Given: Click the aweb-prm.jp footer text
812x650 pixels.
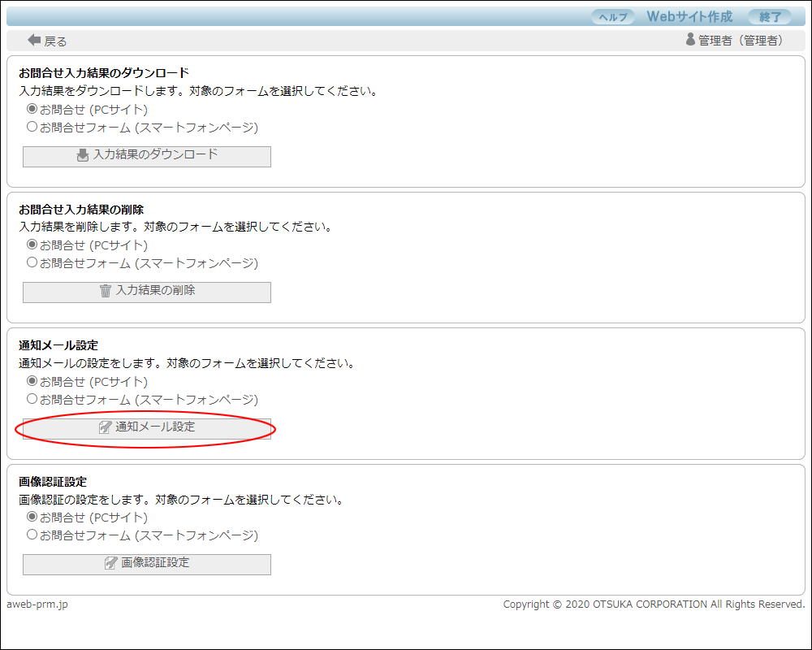Looking at the screenshot, I should point(37,604).
